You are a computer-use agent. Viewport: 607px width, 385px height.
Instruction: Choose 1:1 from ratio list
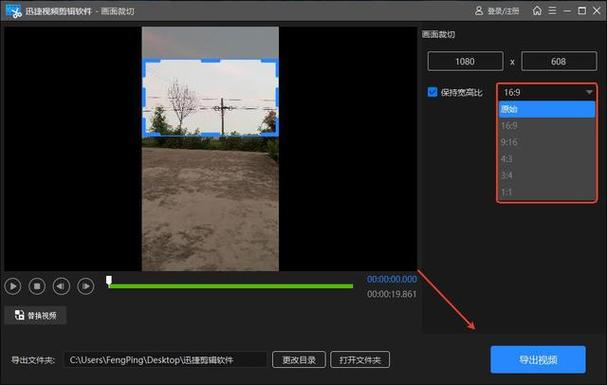tap(547, 192)
